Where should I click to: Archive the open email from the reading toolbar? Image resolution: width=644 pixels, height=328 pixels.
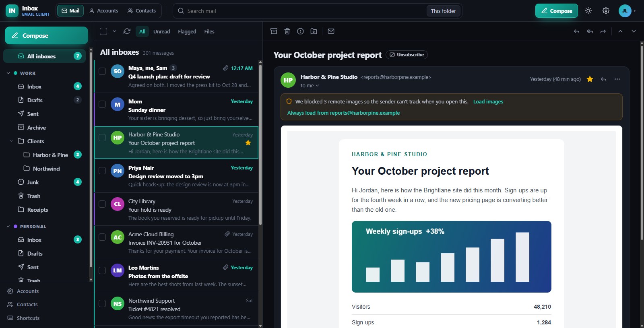pyautogui.click(x=274, y=31)
